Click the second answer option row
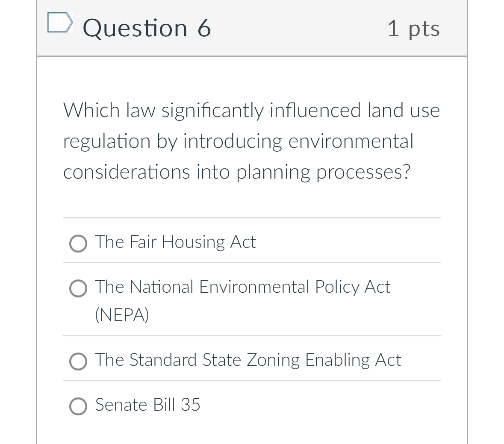Image resolution: width=504 pixels, height=444 pixels. point(242,299)
